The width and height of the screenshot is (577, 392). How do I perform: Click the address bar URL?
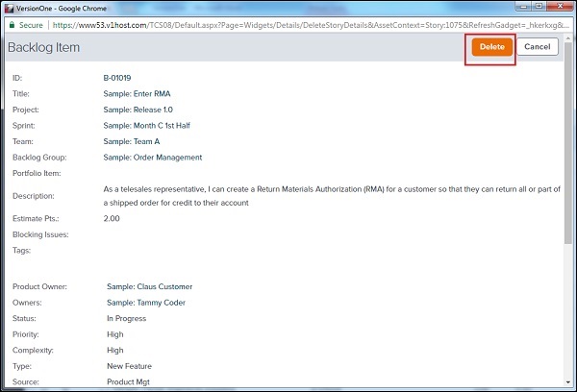[x=311, y=25]
